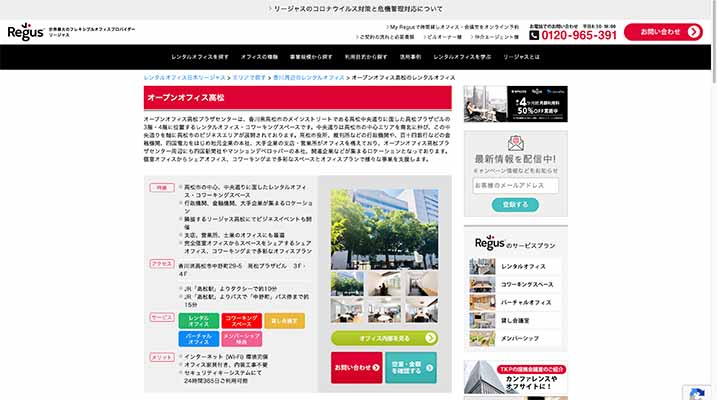Click the red お問い合わせ button under photos

pos(357,368)
